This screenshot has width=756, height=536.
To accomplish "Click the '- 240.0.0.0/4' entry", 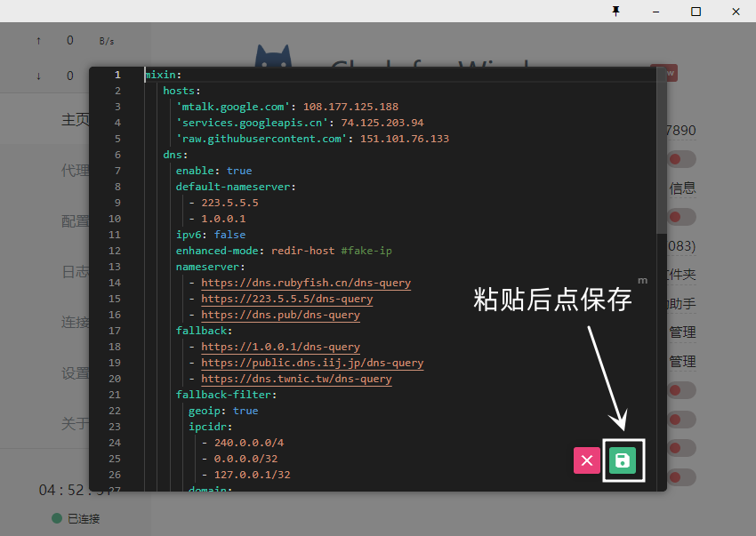I will coord(243,443).
